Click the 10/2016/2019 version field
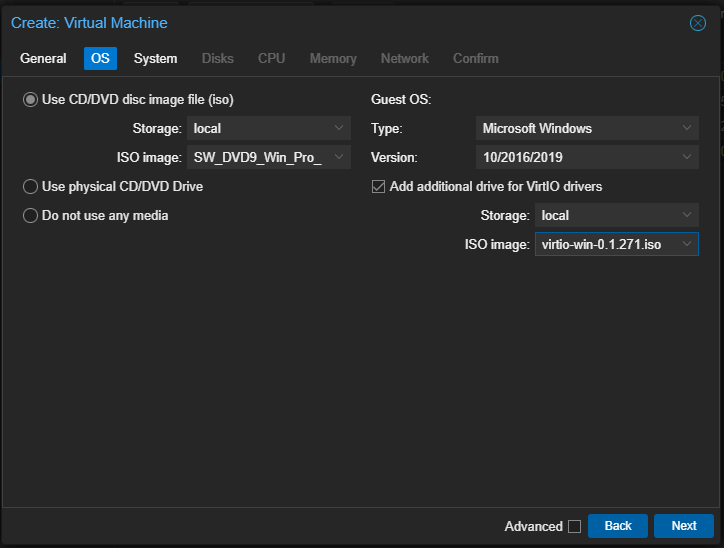 tap(575, 158)
